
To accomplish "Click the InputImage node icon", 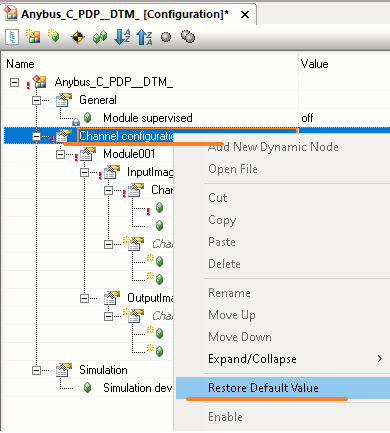I will tap(112, 172).
